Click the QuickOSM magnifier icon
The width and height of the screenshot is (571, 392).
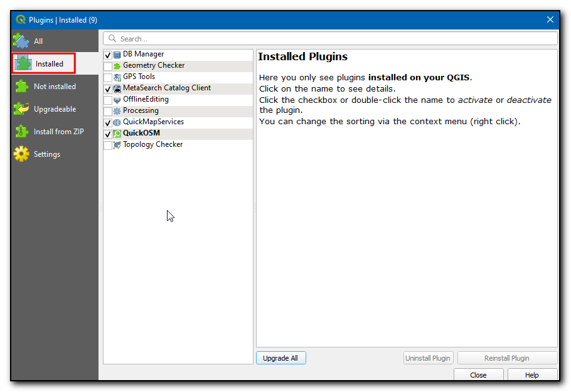[x=117, y=134]
